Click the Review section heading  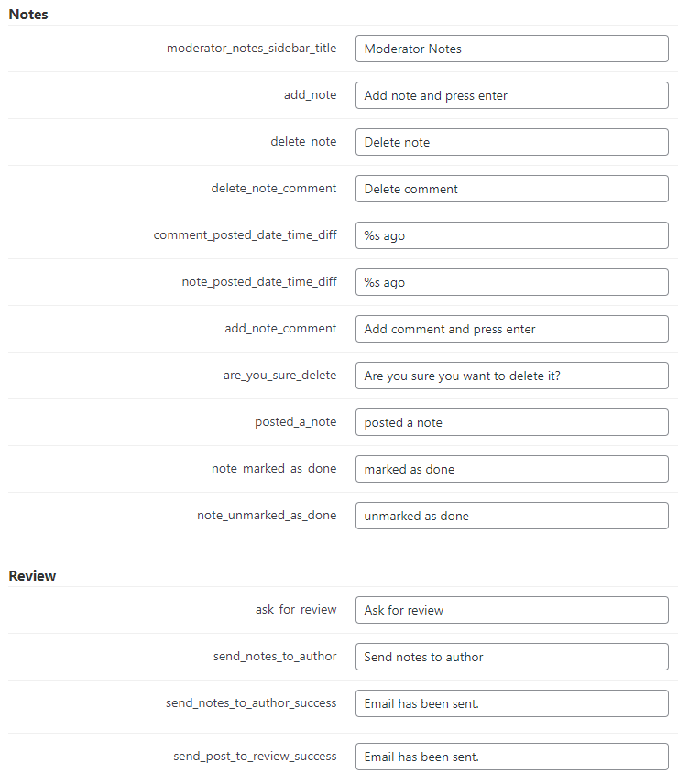[x=32, y=575]
